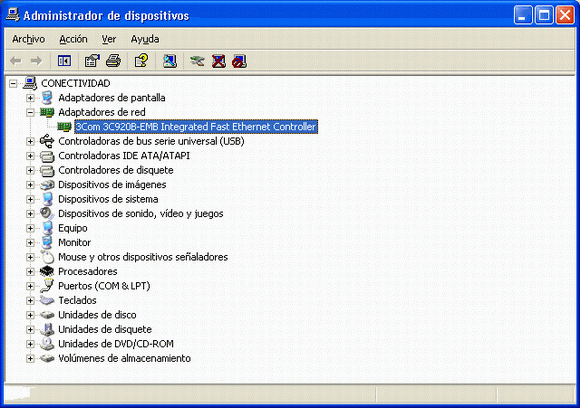Screen dimensions: 580x408
Task: Select Dispositivos de imágenes label
Action: tap(112, 185)
